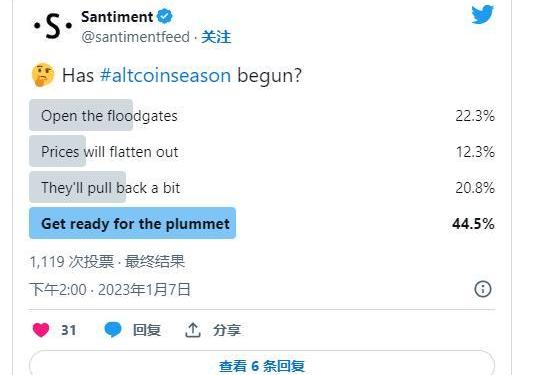This screenshot has width=557, height=375.
Task: Select the Prices will flatten out option
Action: coord(262,152)
